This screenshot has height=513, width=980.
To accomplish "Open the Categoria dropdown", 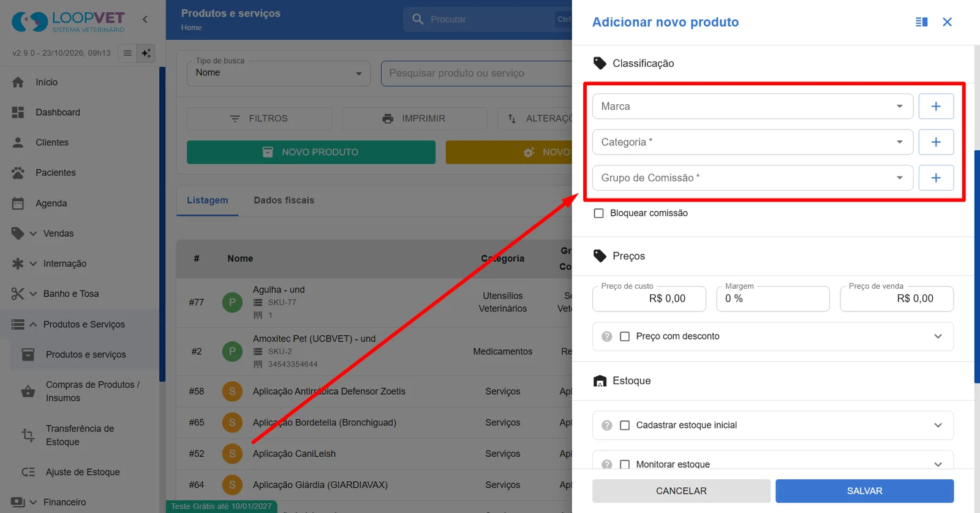I will [x=753, y=142].
